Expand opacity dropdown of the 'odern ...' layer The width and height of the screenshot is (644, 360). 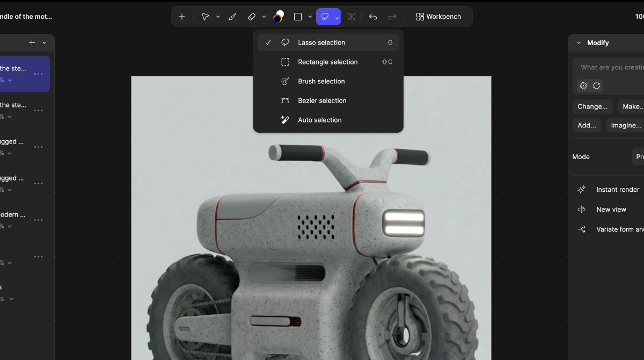click(x=10, y=226)
